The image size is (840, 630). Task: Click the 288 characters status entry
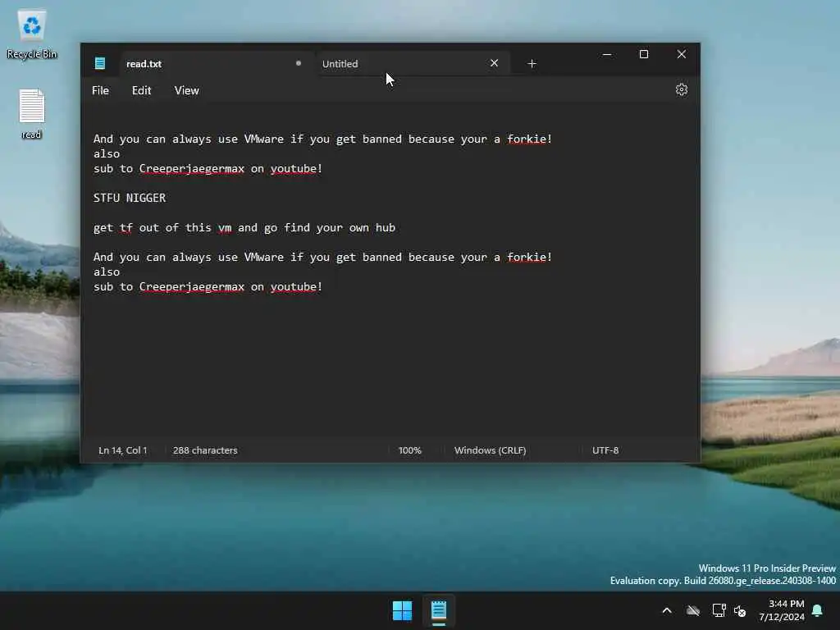pyautogui.click(x=205, y=450)
